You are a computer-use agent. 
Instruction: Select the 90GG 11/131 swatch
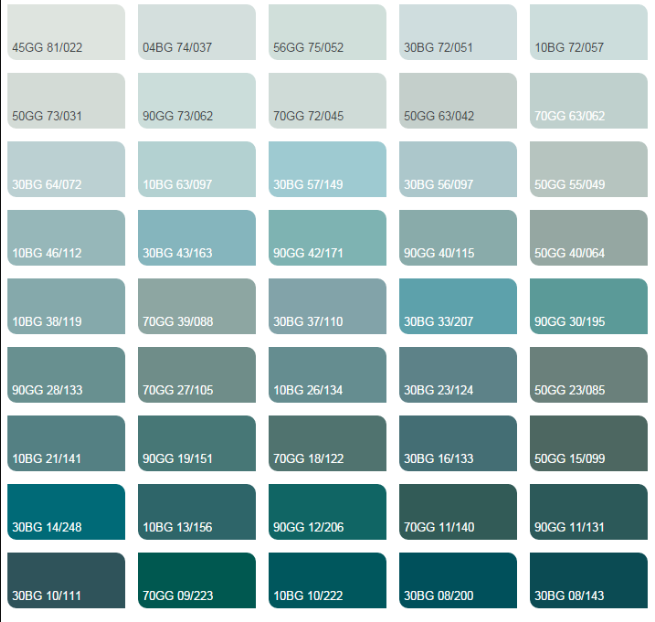[x=589, y=512]
